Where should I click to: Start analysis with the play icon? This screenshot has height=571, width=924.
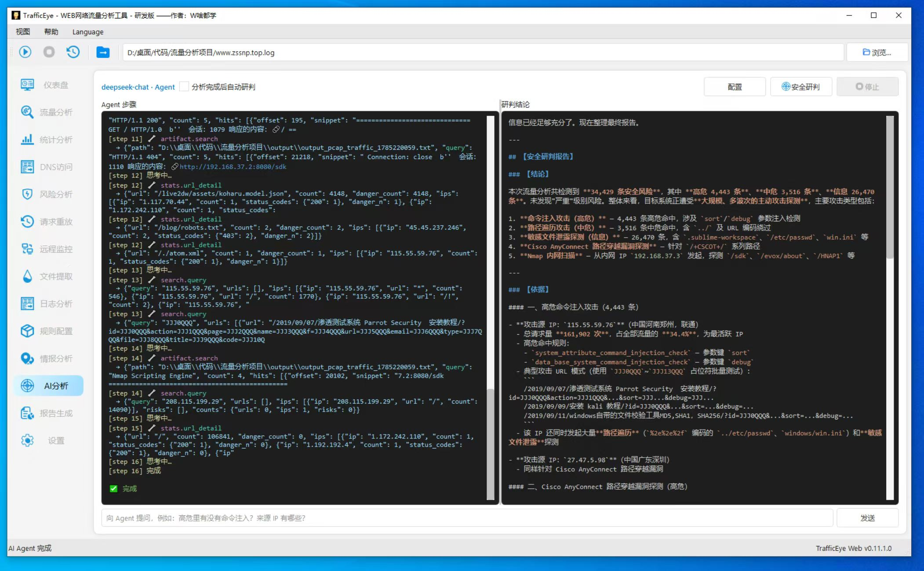(x=25, y=52)
